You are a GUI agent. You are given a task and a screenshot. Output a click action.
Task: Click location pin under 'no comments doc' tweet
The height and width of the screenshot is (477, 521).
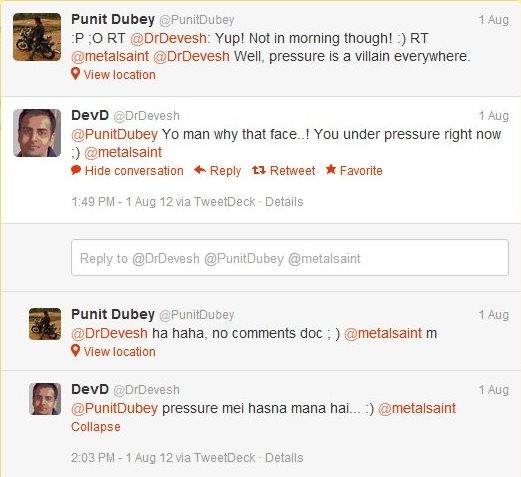click(x=76, y=351)
